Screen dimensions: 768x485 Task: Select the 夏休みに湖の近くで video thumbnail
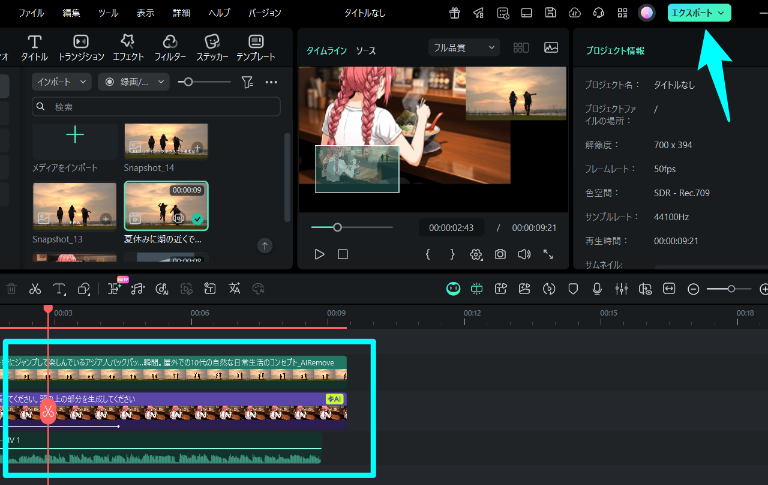click(x=166, y=206)
